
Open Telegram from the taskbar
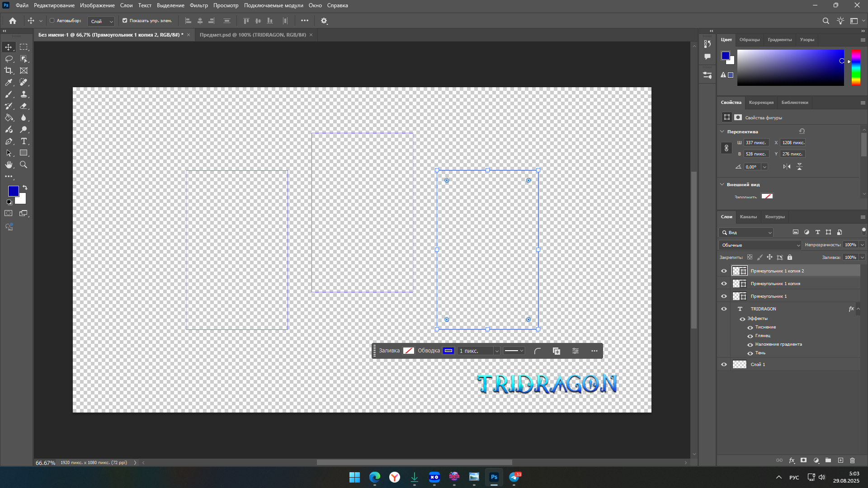514,477
